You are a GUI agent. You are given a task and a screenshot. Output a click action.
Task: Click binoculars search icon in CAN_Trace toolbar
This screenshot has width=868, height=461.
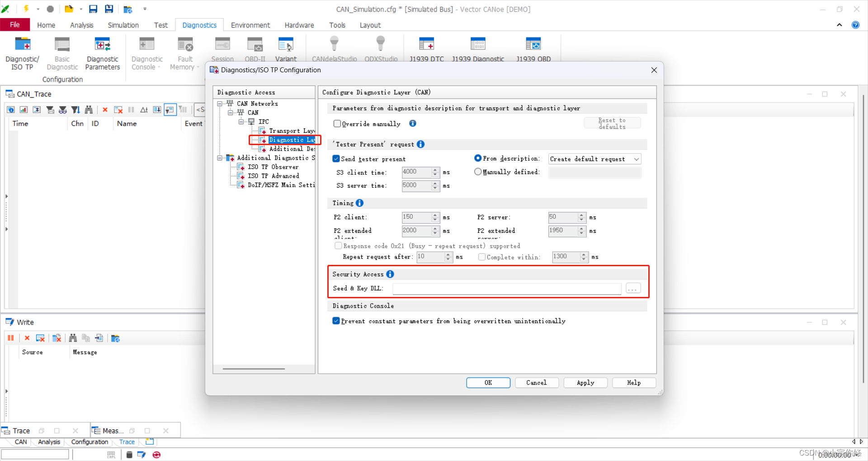click(89, 109)
